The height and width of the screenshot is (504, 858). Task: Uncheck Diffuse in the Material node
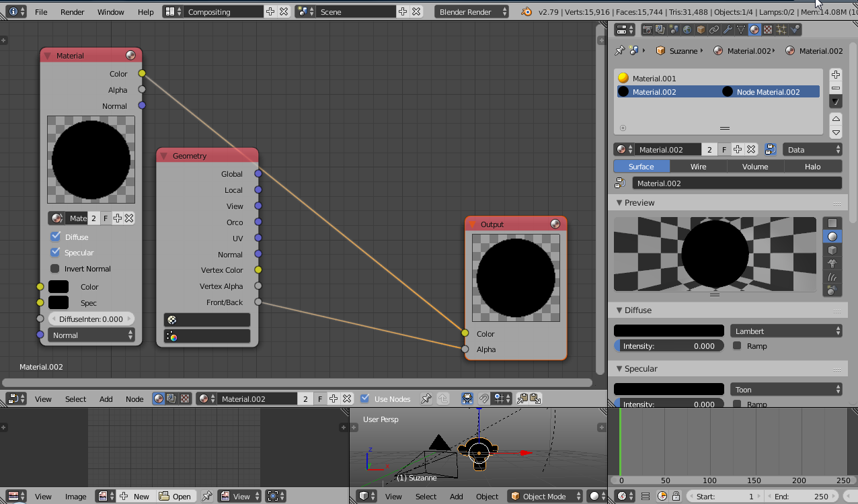coord(56,237)
